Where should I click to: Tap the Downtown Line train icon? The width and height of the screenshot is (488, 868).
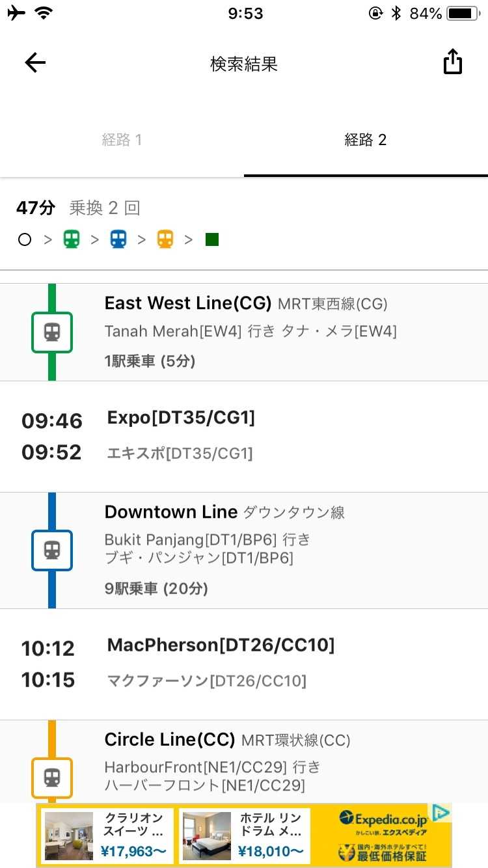(52, 550)
